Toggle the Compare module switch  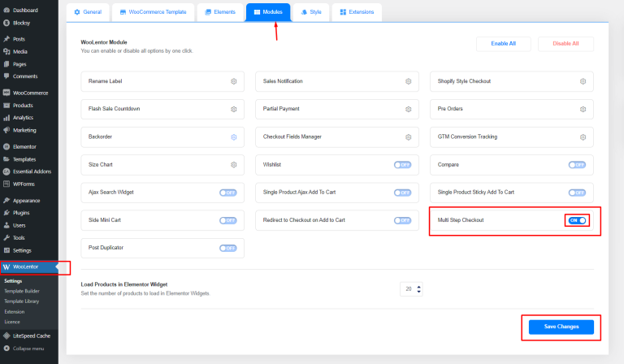[577, 165]
